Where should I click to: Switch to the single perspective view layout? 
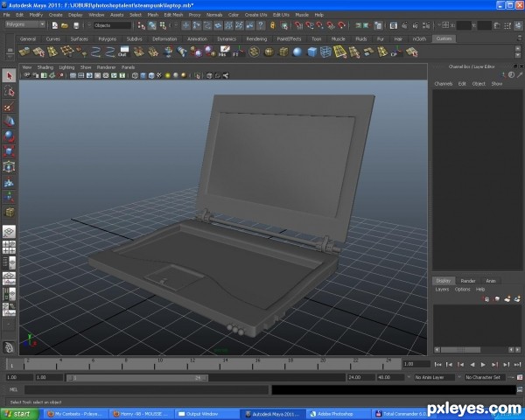pos(9,231)
